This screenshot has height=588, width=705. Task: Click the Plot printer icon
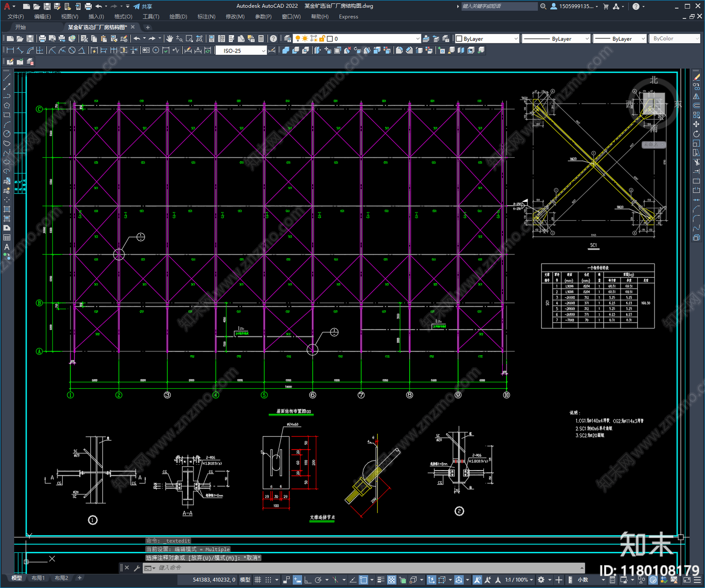tap(42, 39)
